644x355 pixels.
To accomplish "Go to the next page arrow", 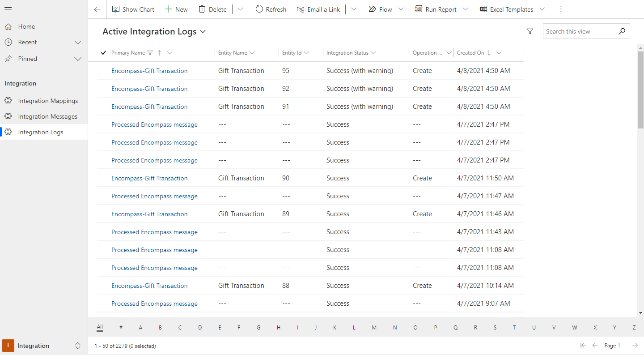I will coord(635,345).
